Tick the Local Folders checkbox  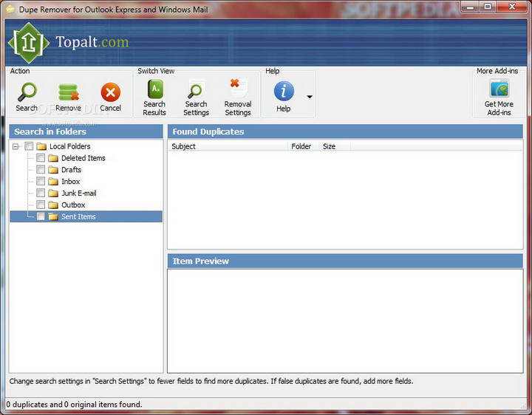click(x=29, y=146)
